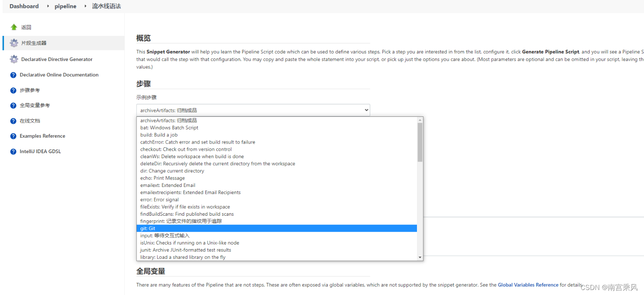Click the breadcrumb arrow after Dashboard

tap(47, 6)
